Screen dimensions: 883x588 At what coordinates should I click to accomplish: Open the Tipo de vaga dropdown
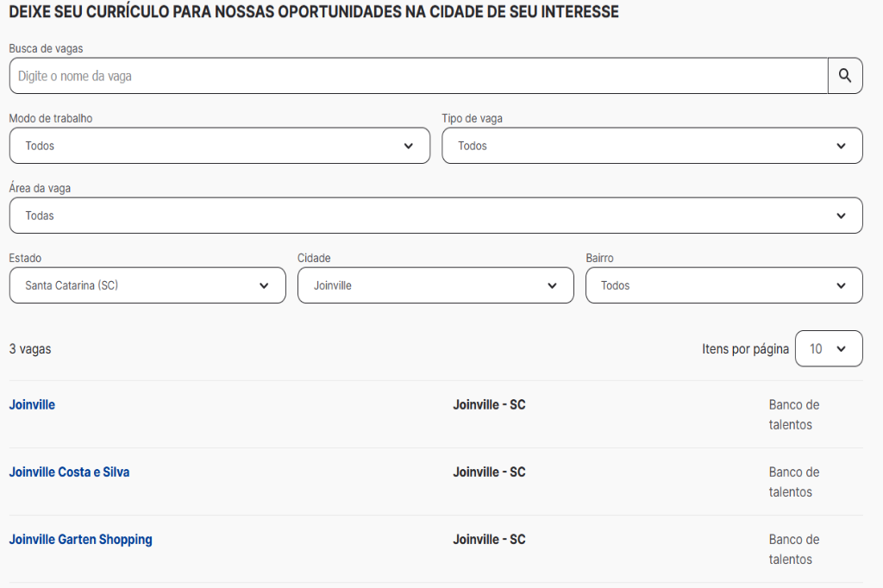click(652, 146)
